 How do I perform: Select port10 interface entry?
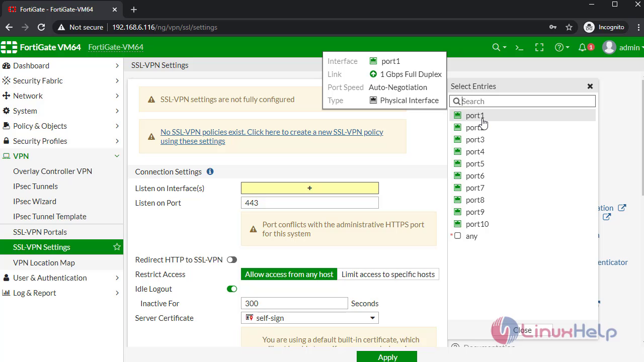pos(522,224)
